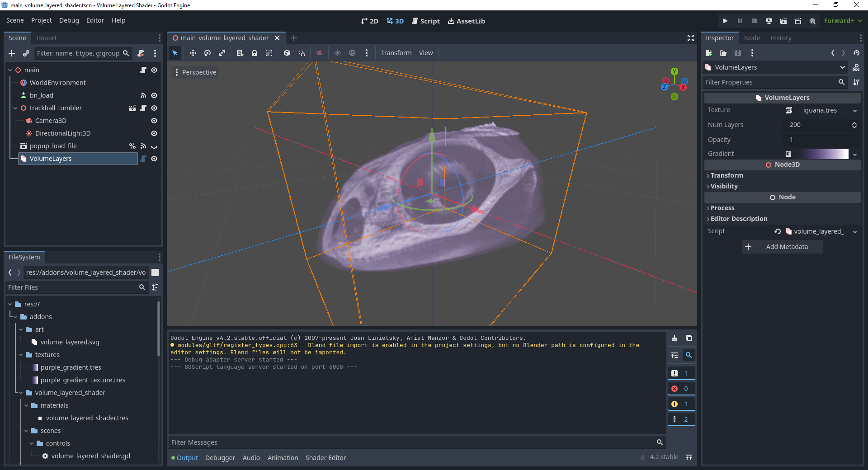Image resolution: width=868 pixels, height=470 pixels.
Task: Toggle split mode in FileSystem
Action: coord(155,273)
